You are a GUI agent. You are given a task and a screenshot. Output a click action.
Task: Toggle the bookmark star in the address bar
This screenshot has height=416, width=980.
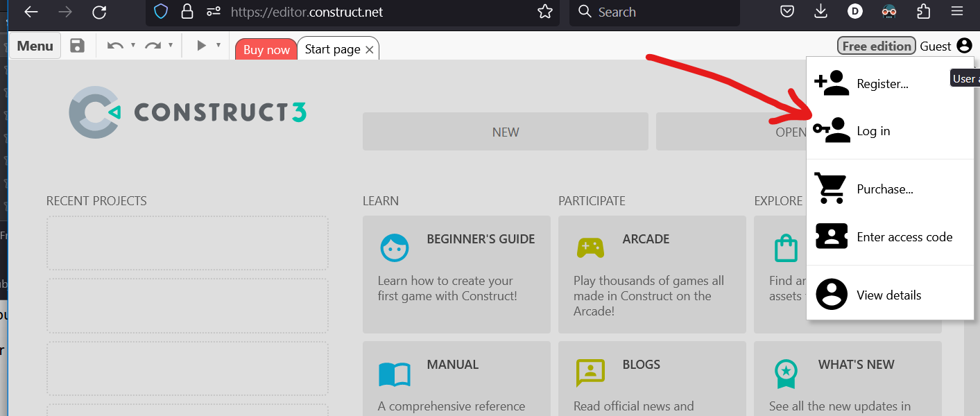coord(544,12)
